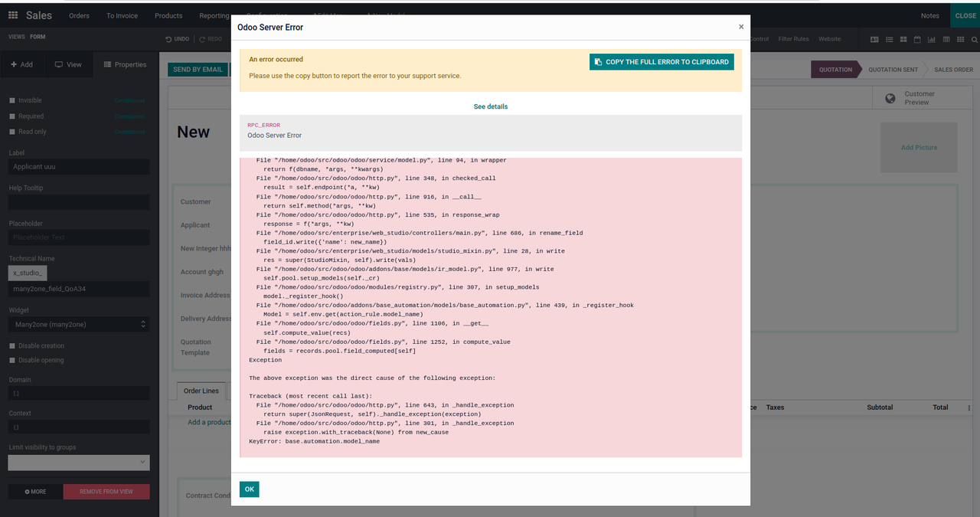Click the Conditional link beside Required
This screenshot has height=517, width=980.
129,116
